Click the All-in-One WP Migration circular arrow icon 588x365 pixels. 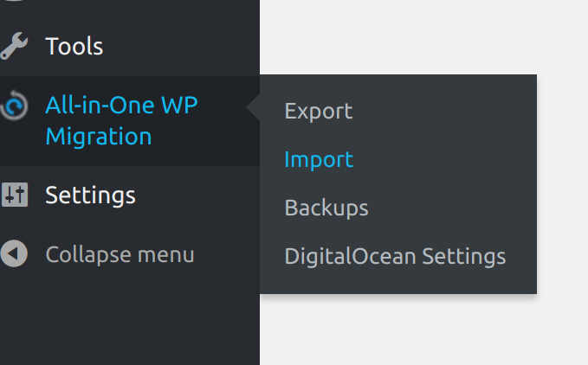tap(14, 106)
